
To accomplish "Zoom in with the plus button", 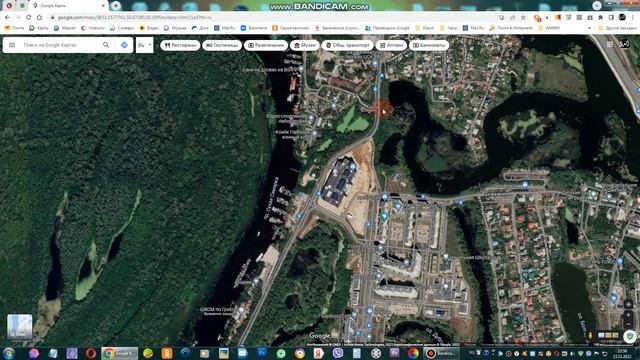I will pyautogui.click(x=629, y=315).
